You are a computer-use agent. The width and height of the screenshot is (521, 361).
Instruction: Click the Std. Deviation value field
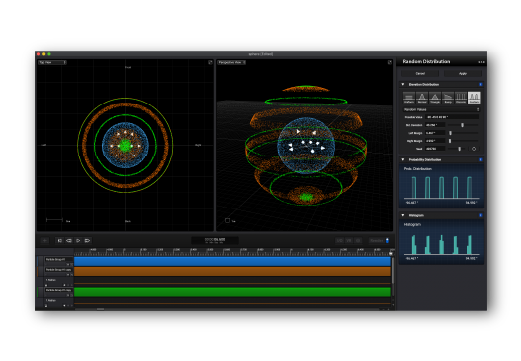[x=435, y=125]
